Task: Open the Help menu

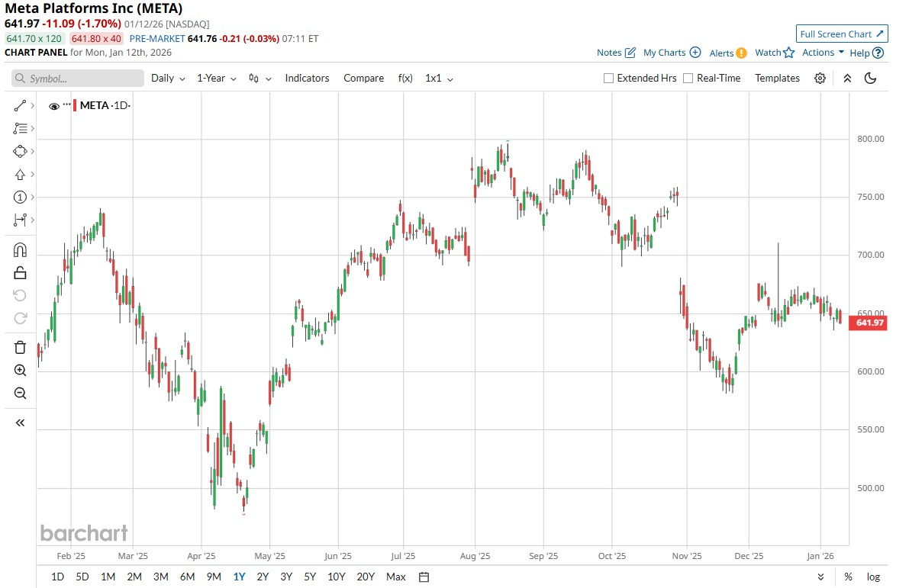Action: pyautogui.click(x=867, y=53)
